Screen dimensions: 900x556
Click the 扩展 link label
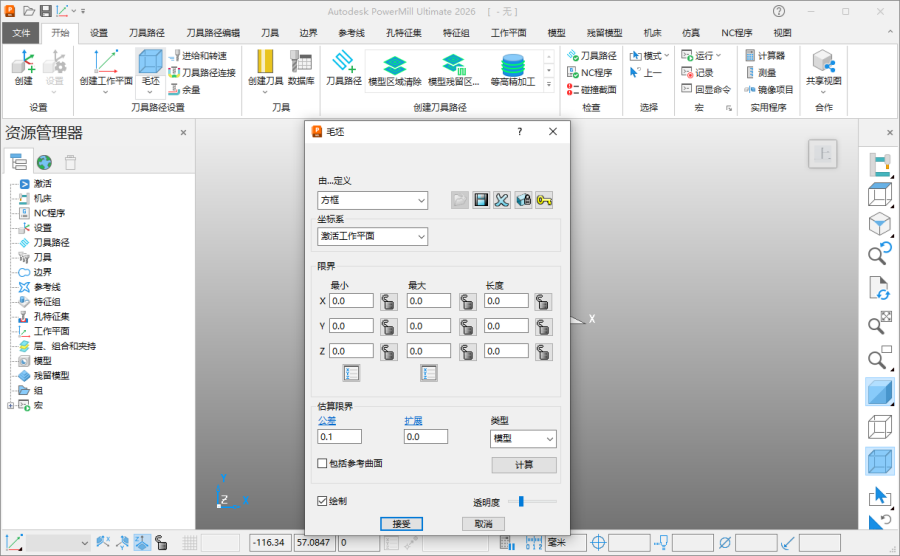coord(413,421)
